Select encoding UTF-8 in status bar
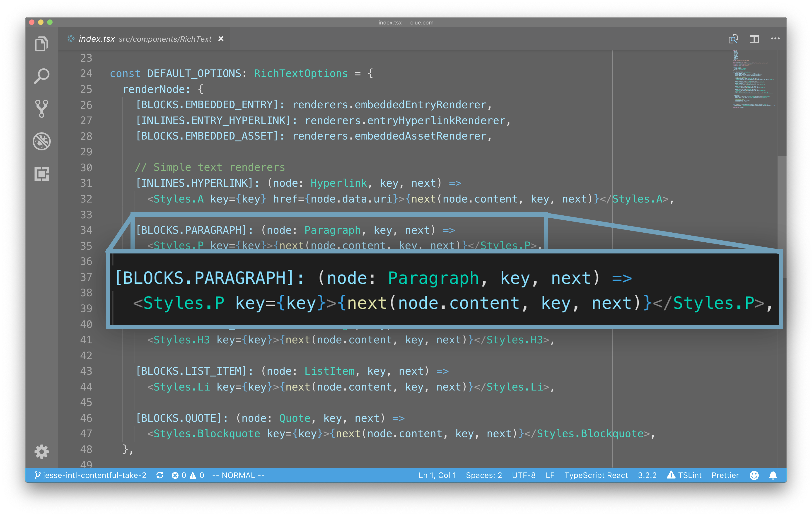 pyautogui.click(x=524, y=475)
